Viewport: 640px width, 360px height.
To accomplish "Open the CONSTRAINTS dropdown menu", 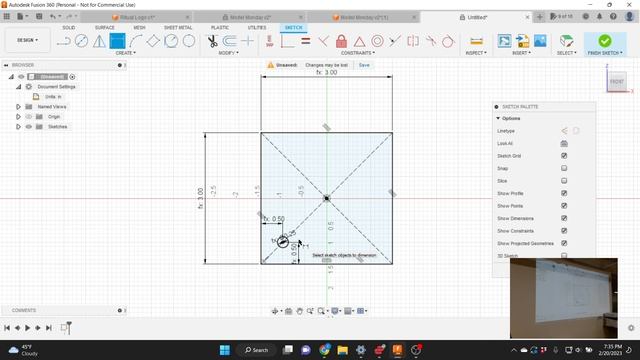I will point(358,53).
